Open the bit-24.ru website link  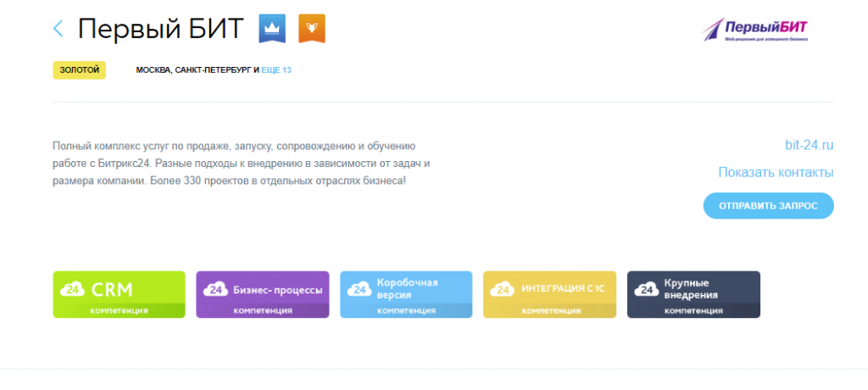click(809, 145)
